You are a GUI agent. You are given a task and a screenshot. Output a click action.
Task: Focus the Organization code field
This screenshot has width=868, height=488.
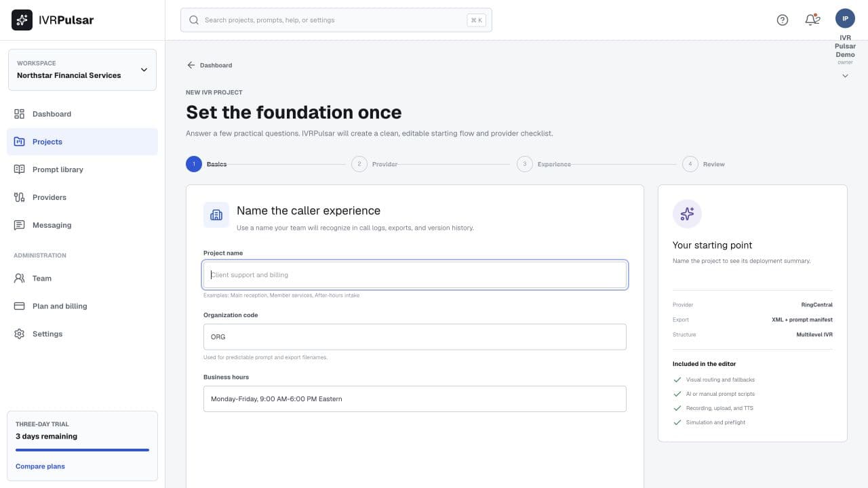click(x=414, y=337)
